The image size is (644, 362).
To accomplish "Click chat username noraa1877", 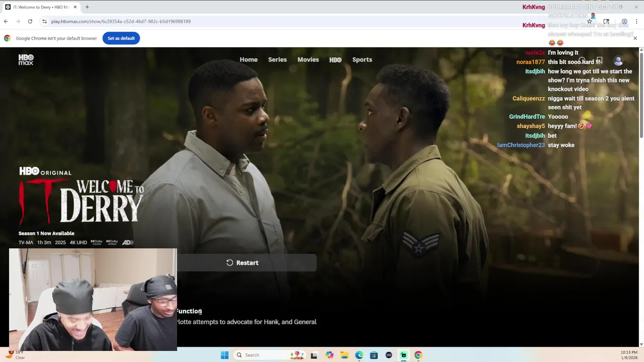I will pyautogui.click(x=530, y=62).
